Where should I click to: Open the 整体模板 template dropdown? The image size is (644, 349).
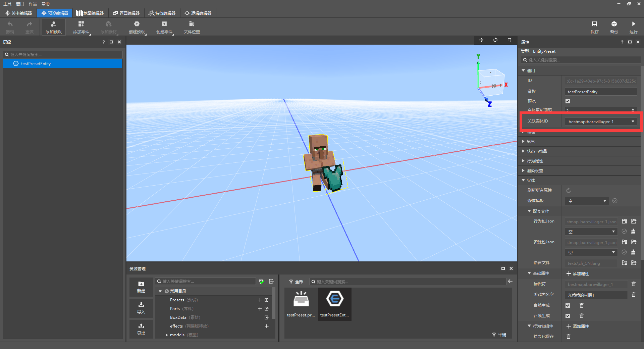coord(587,201)
